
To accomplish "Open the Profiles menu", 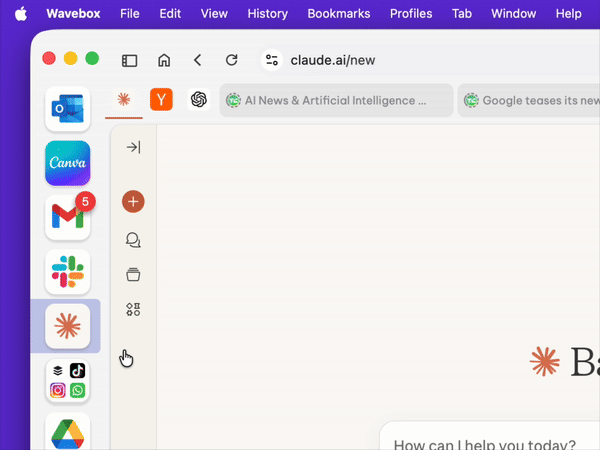I will pos(410,14).
